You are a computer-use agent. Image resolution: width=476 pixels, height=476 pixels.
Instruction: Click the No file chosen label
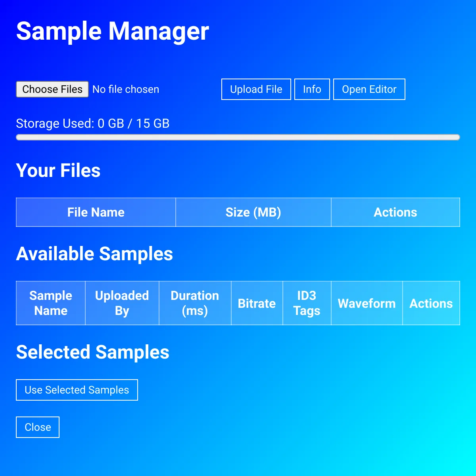coord(126,89)
